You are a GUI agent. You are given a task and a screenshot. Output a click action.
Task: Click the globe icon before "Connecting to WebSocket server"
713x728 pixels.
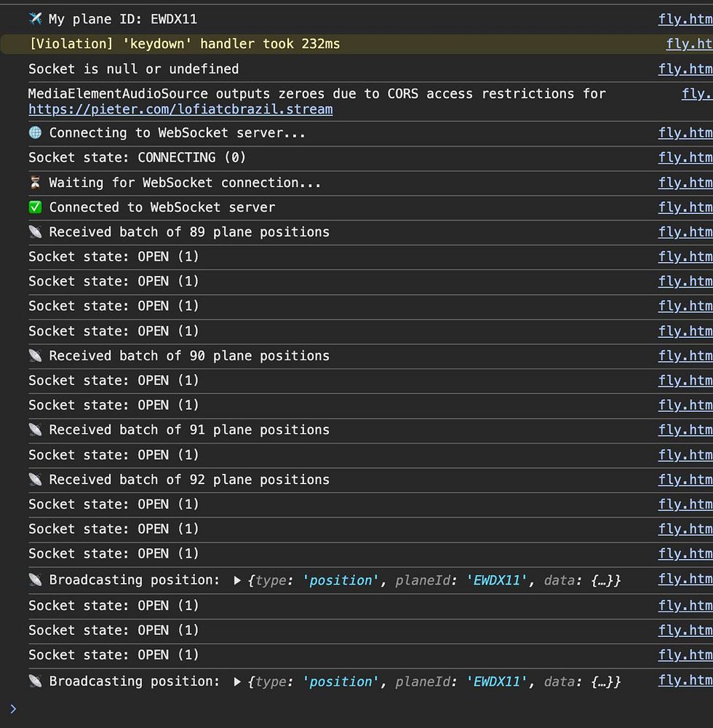coord(36,132)
